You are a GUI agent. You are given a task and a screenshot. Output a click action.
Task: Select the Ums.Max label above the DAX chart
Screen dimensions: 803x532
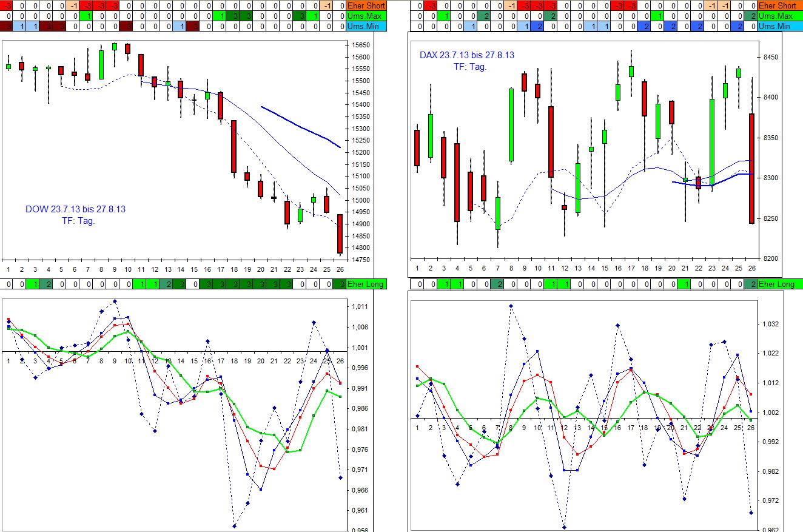(780, 16)
